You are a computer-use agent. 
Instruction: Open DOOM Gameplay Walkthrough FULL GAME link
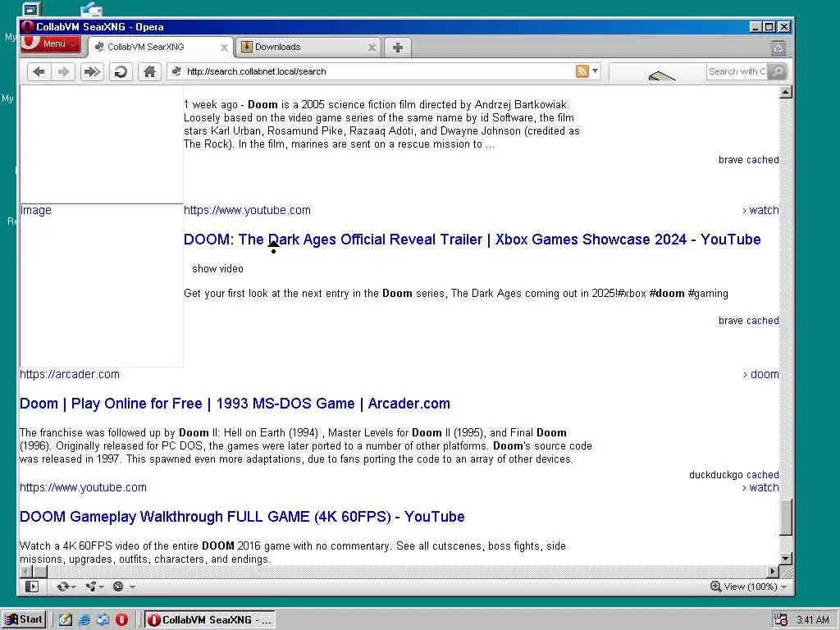tap(242, 517)
